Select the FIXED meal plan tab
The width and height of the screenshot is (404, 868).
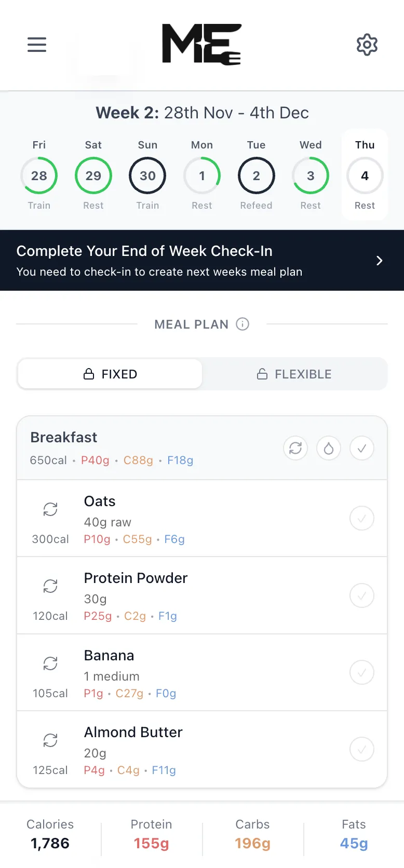(x=110, y=374)
